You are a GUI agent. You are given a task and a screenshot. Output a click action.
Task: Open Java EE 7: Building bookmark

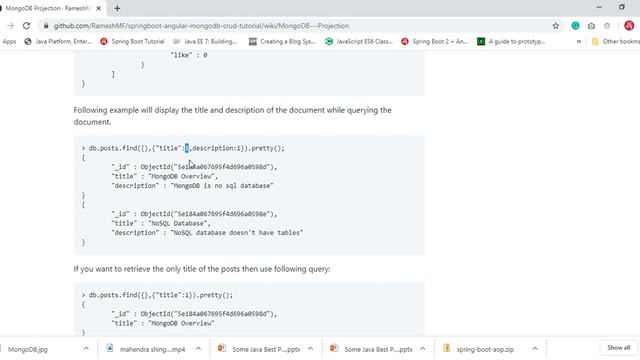click(205, 41)
